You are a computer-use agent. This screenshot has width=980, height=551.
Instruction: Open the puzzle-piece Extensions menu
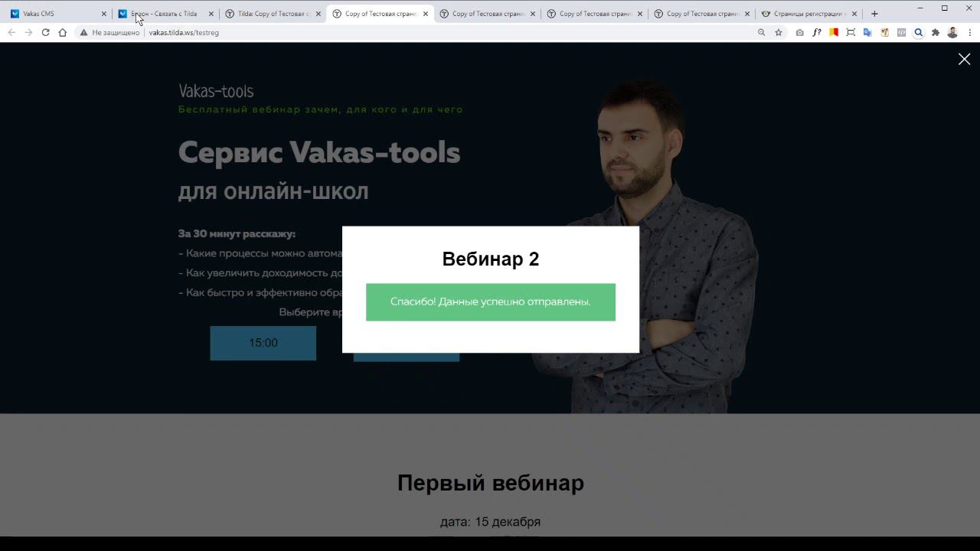coord(936,33)
